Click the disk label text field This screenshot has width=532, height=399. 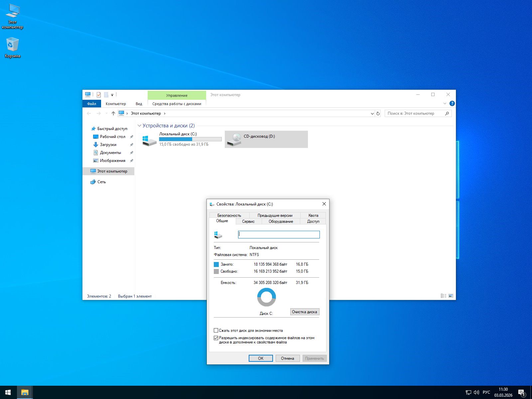tap(279, 234)
